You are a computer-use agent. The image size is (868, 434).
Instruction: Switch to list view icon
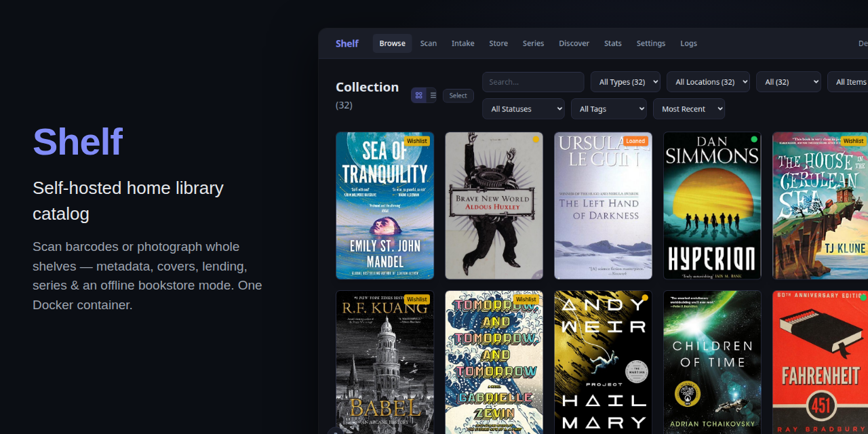pyautogui.click(x=433, y=96)
